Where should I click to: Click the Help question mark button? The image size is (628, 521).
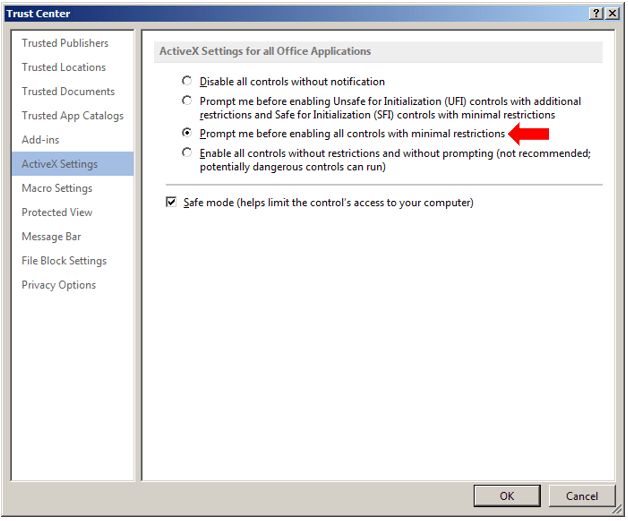click(x=597, y=13)
